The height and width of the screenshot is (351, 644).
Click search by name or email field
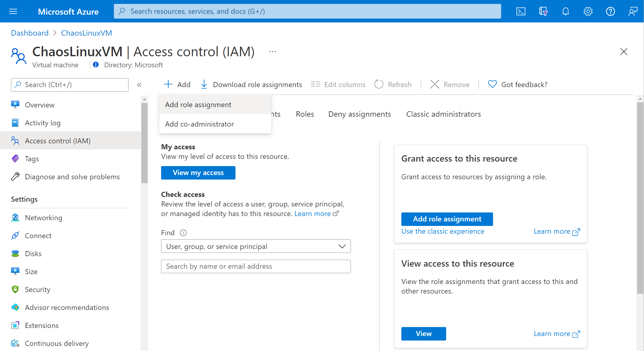pyautogui.click(x=256, y=266)
